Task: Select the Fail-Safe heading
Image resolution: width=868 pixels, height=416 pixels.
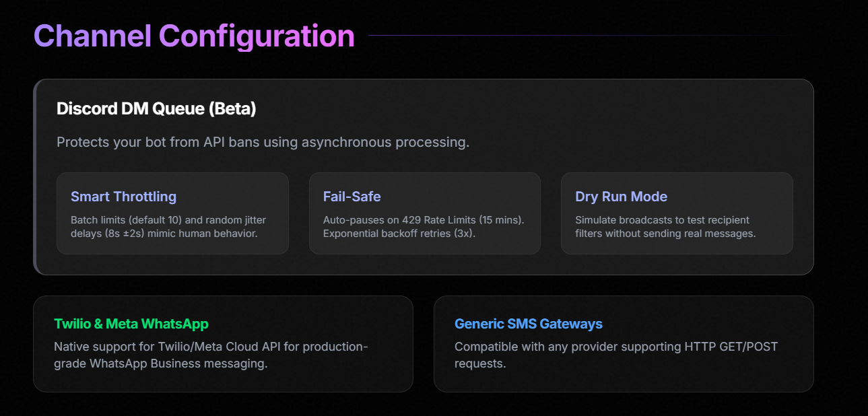Action: 352,197
